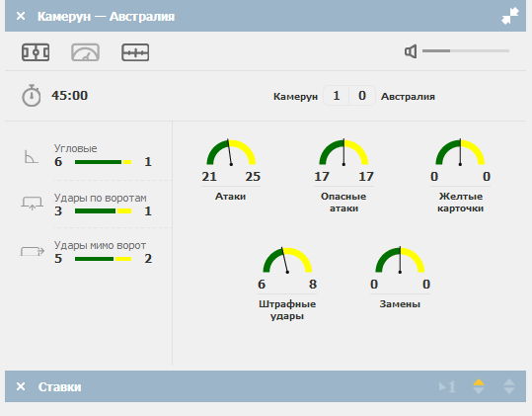Click the Удары мимо ворот label

click(100, 245)
